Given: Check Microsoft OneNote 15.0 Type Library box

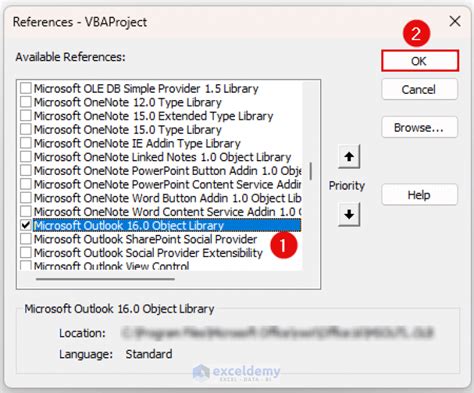Looking at the screenshot, I should pyautogui.click(x=26, y=129).
